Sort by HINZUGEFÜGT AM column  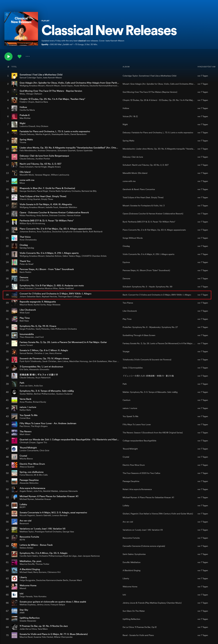click(x=206, y=67)
